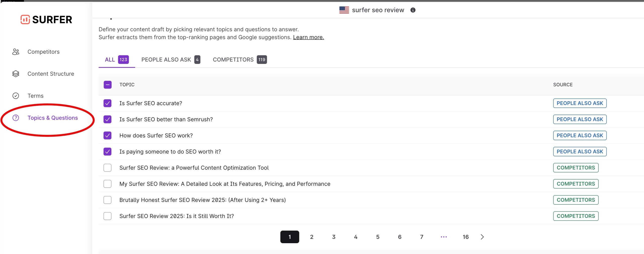Click the pagination ellipsis to reveal hidden pages
Image resolution: width=644 pixels, height=254 pixels.
[444, 237]
